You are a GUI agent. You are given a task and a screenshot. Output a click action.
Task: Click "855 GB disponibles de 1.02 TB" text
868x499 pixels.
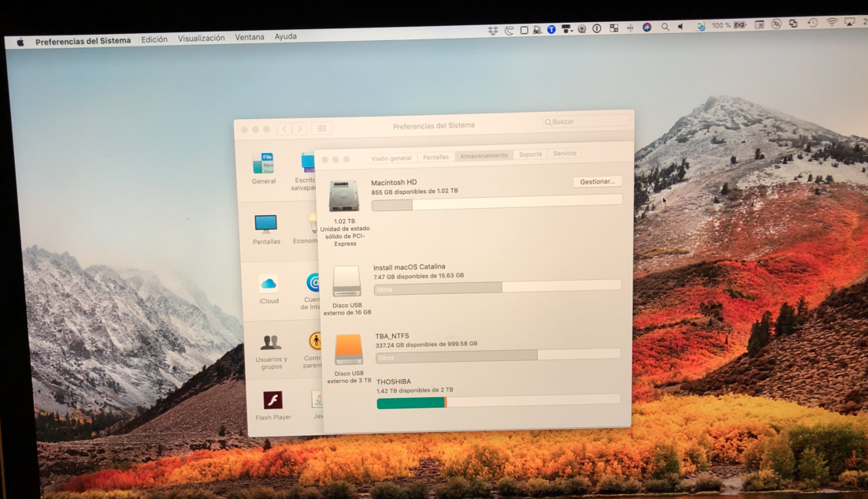pyautogui.click(x=414, y=192)
